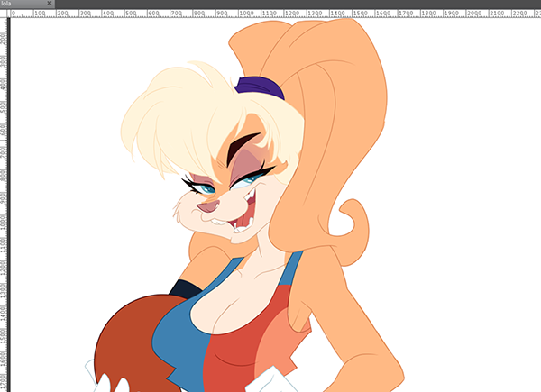Select the "lola" document tab

point(27,4)
